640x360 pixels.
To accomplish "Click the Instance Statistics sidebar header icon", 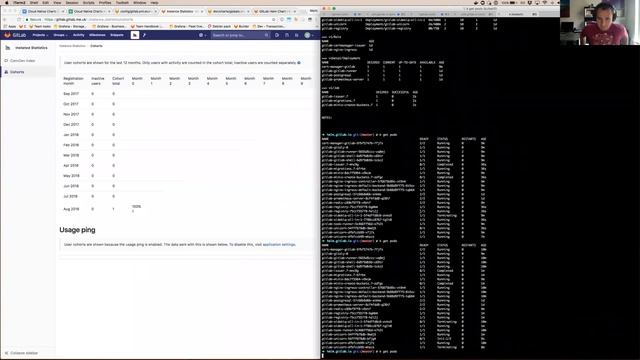I will point(7,48).
